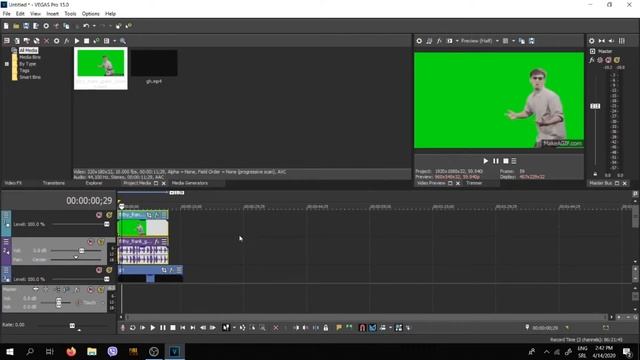Adjust the audio track 2 Vol slider

tap(82, 251)
